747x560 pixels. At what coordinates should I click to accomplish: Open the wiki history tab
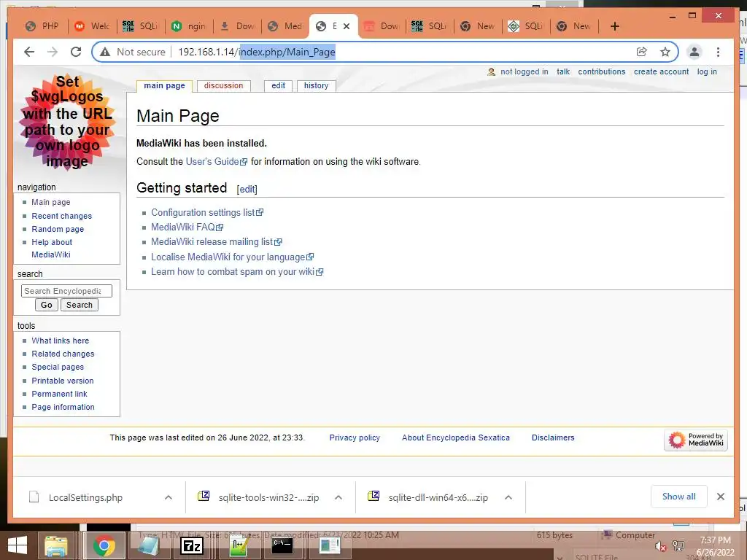click(317, 86)
